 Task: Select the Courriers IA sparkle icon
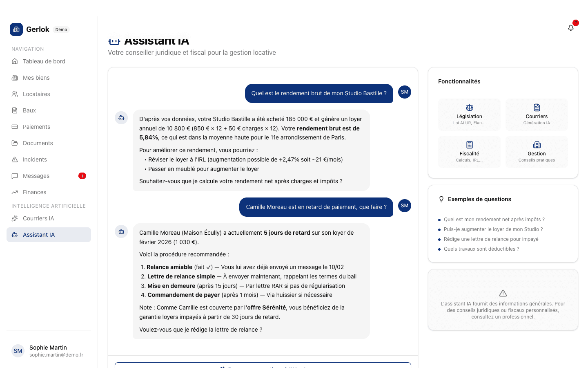click(x=15, y=218)
